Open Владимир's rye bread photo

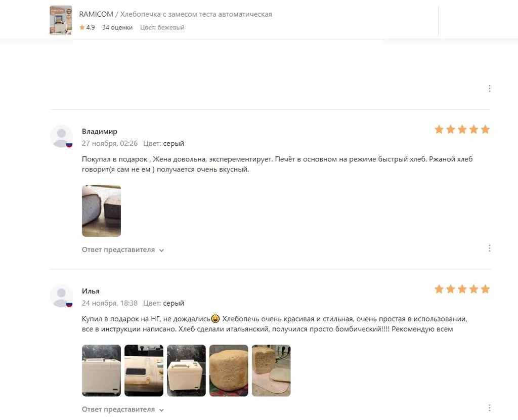click(101, 211)
